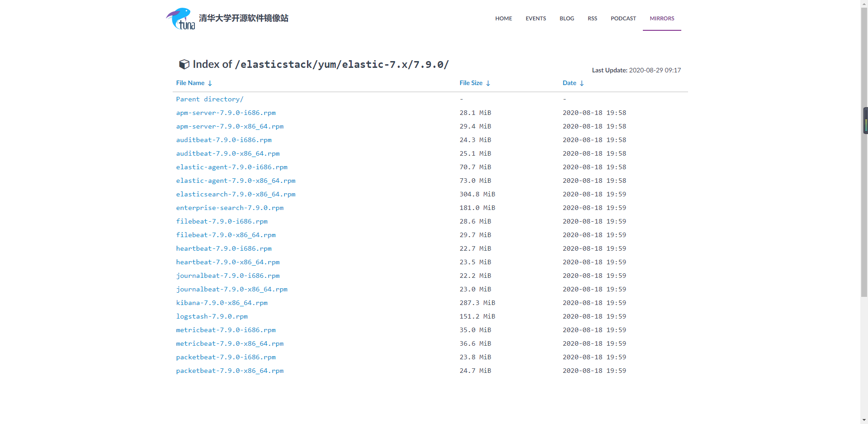Open the HOME menu item
The image size is (868, 424).
504,19
